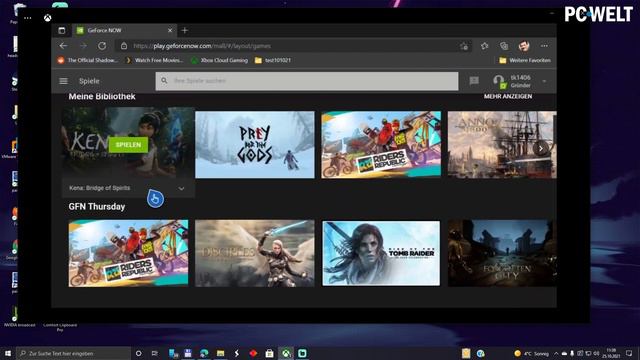The width and height of the screenshot is (640, 360).
Task: Click the tk1406 account avatar icon
Action: tap(500, 81)
